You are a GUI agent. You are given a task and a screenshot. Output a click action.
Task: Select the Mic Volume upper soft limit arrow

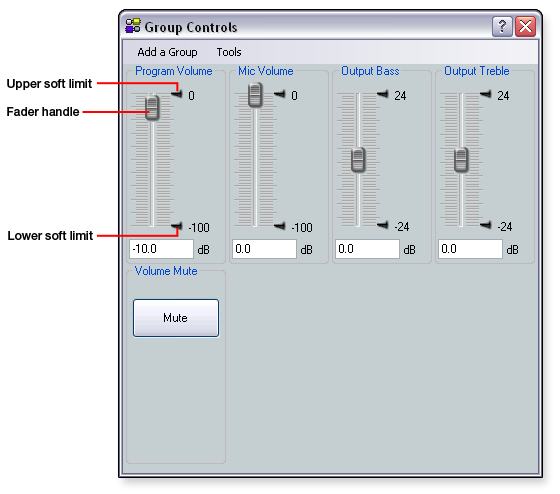coord(280,94)
